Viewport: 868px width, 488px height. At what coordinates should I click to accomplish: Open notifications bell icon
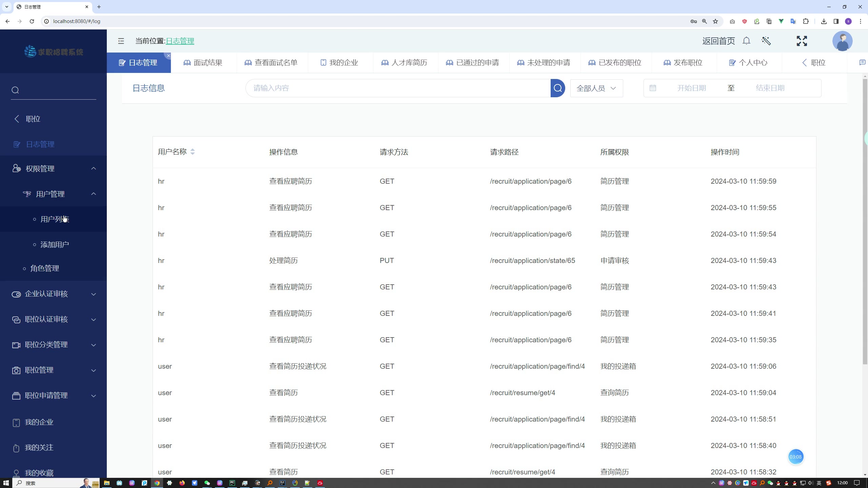pos(746,41)
